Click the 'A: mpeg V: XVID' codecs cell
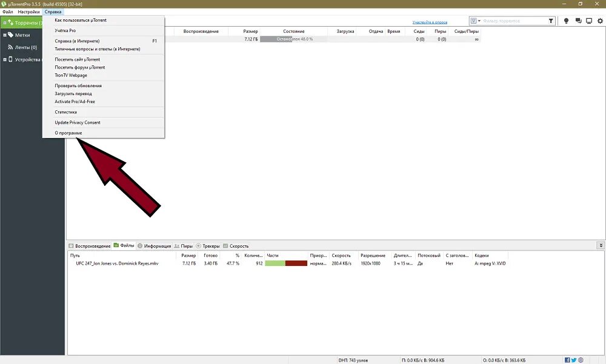The width and height of the screenshot is (606, 364). click(490, 263)
